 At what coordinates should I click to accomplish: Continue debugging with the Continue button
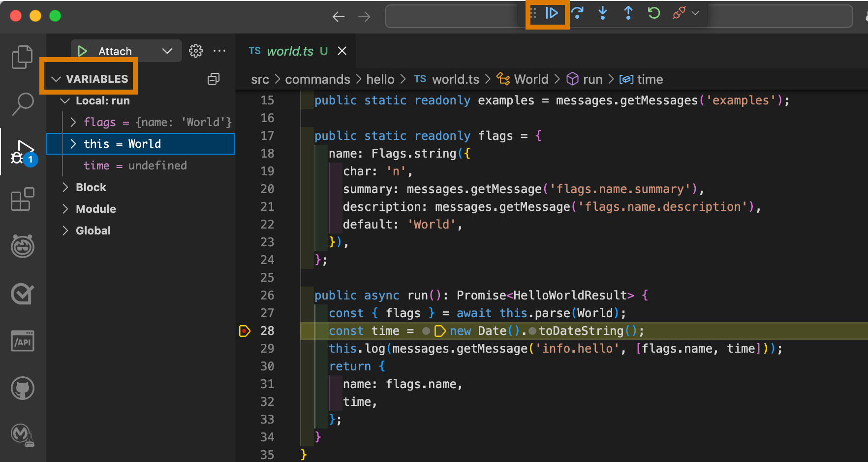pyautogui.click(x=552, y=13)
